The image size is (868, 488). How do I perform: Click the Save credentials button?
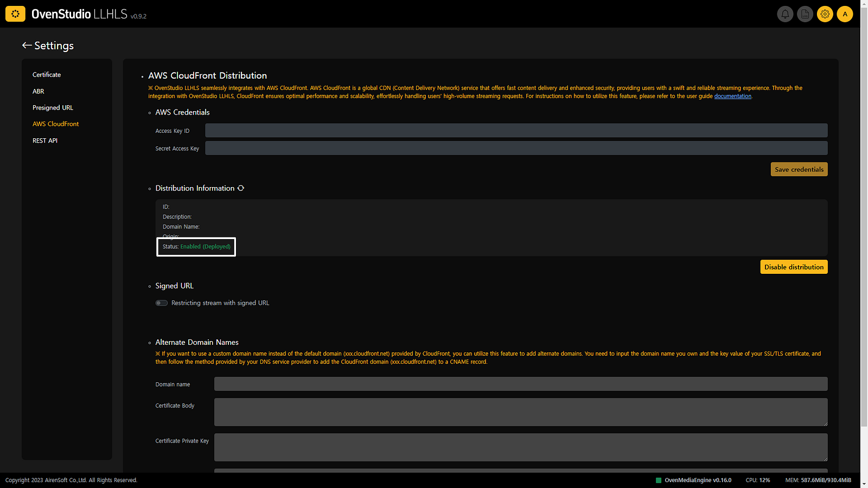click(799, 169)
